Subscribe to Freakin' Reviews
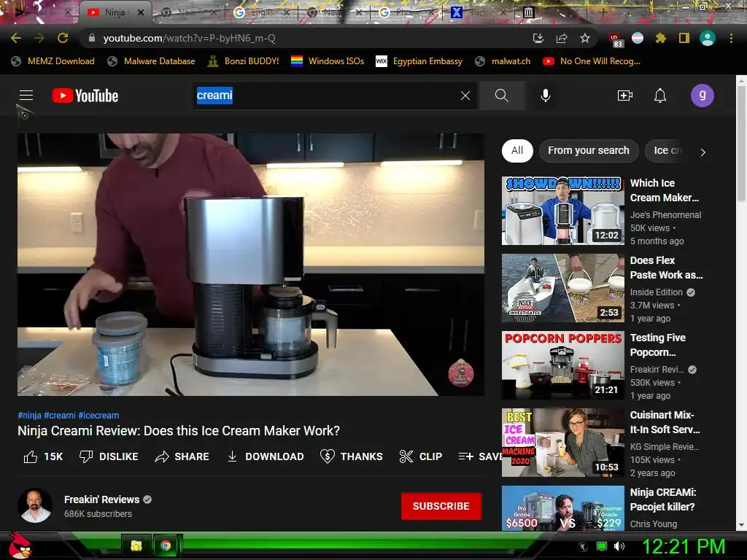 441,506
